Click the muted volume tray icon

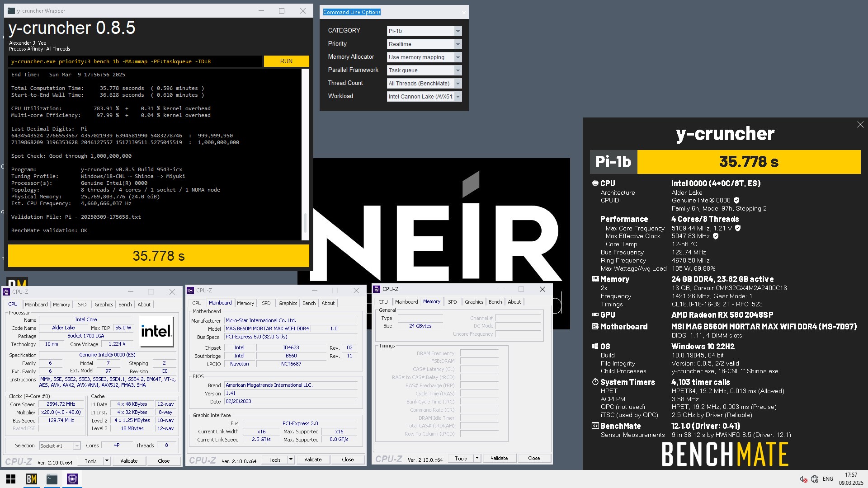click(x=803, y=479)
